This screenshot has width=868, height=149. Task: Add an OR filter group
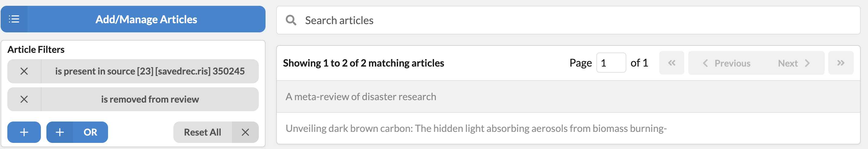(90, 132)
